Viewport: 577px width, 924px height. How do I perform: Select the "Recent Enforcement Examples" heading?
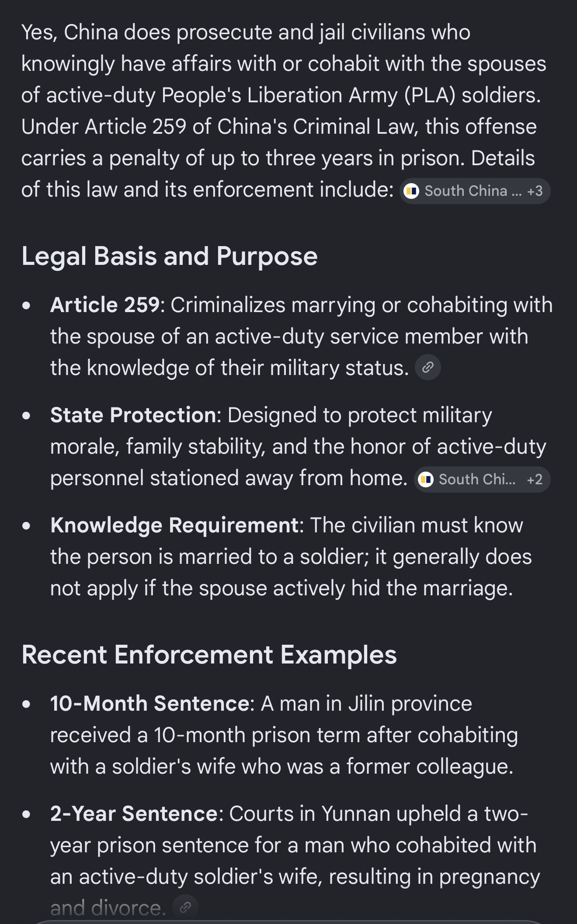[209, 655]
